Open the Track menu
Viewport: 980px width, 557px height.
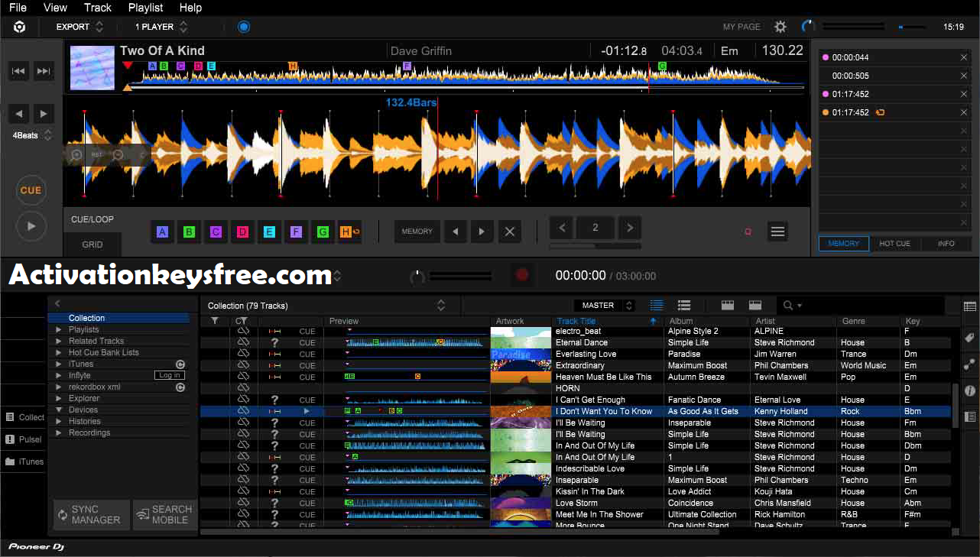click(98, 8)
